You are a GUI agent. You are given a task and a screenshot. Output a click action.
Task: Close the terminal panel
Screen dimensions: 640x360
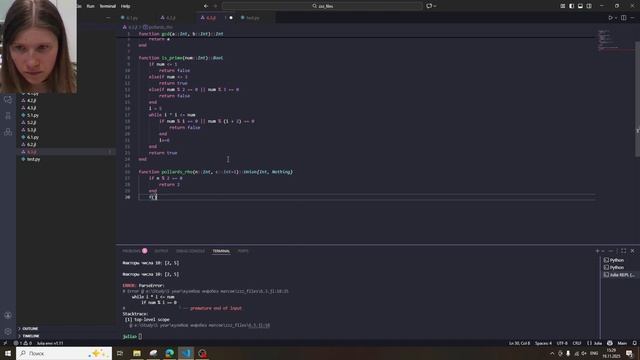(633, 251)
